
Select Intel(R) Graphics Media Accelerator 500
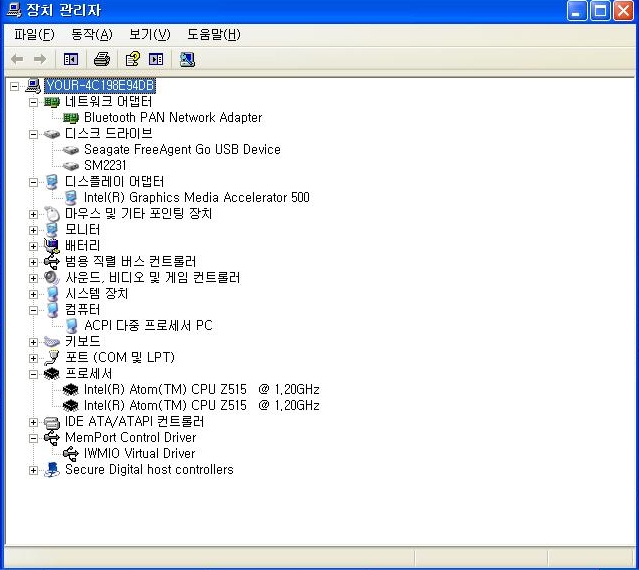click(x=196, y=198)
